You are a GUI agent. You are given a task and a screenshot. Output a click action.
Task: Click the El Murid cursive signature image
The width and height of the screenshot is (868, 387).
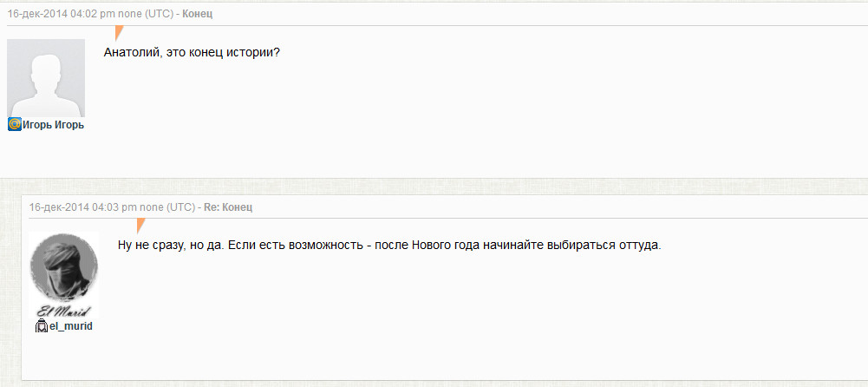(63, 312)
